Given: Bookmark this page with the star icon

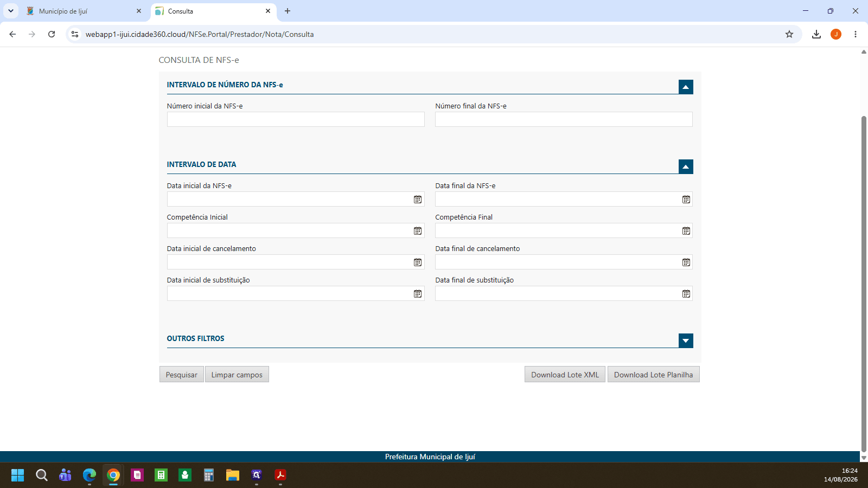Looking at the screenshot, I should coord(789,34).
